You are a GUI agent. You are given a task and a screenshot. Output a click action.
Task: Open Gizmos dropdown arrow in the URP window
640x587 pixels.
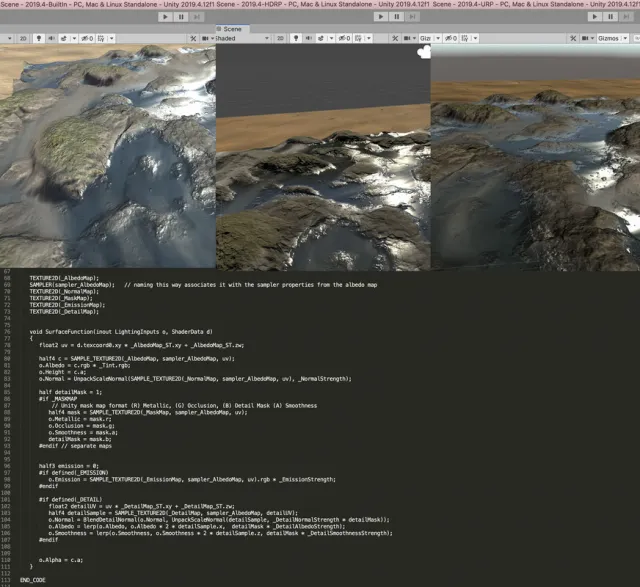[x=625, y=38]
